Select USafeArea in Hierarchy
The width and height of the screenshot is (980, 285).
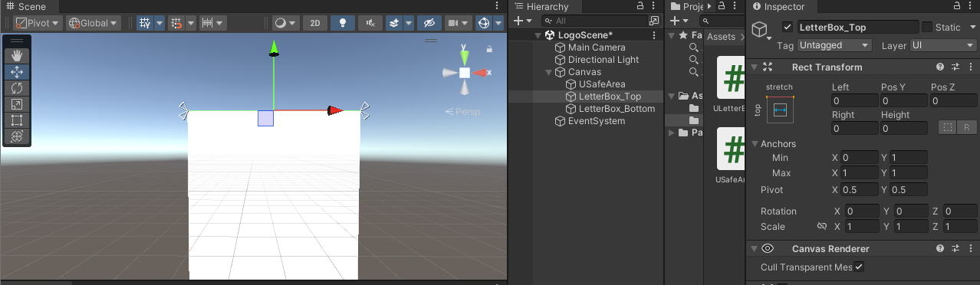coord(602,84)
